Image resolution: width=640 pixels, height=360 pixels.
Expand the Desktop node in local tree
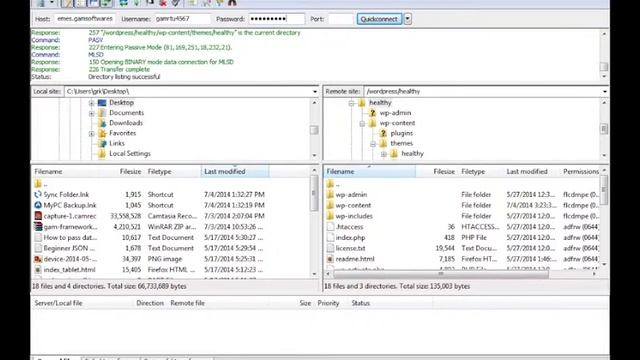click(x=91, y=103)
